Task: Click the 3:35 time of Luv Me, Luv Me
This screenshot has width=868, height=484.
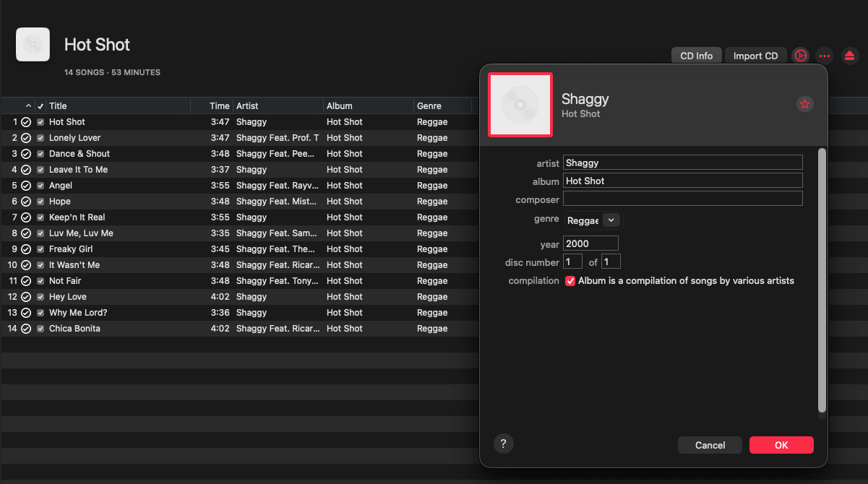Action: click(220, 233)
